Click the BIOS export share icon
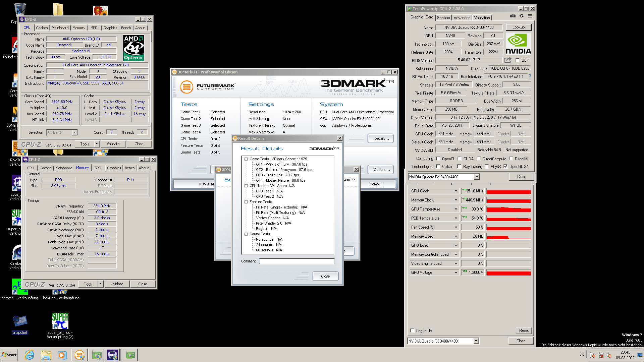Viewport: 644px width, 362px height. click(508, 60)
